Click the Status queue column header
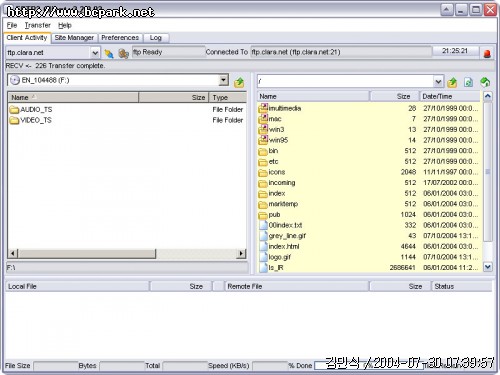Viewport: 500px width, 375px height. click(x=462, y=286)
